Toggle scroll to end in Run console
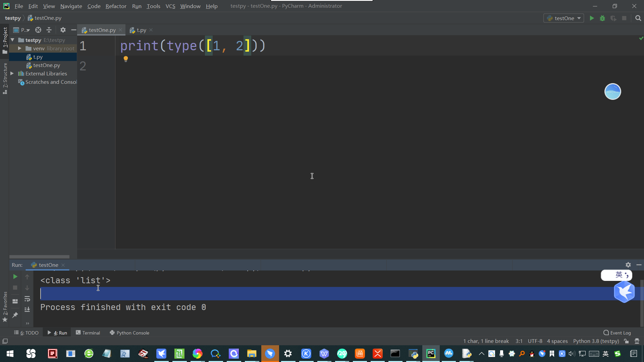 click(27, 309)
